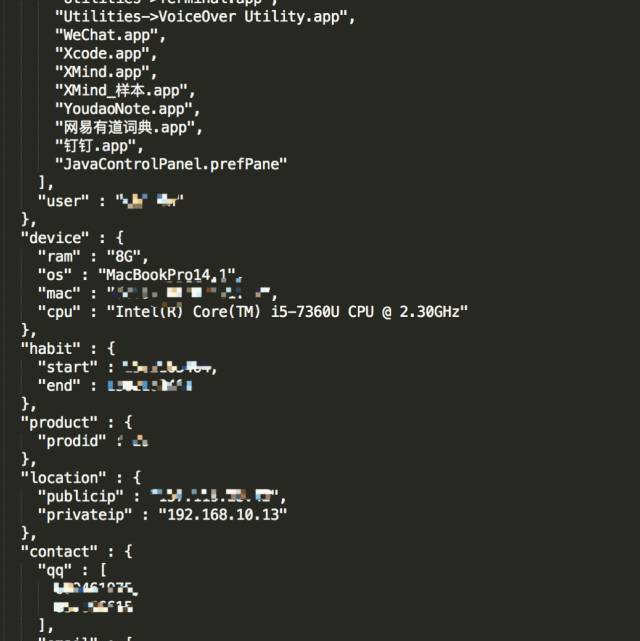Select the Intel Core i5-7360U cpu string
This screenshot has width=640, height=641.
point(287,312)
